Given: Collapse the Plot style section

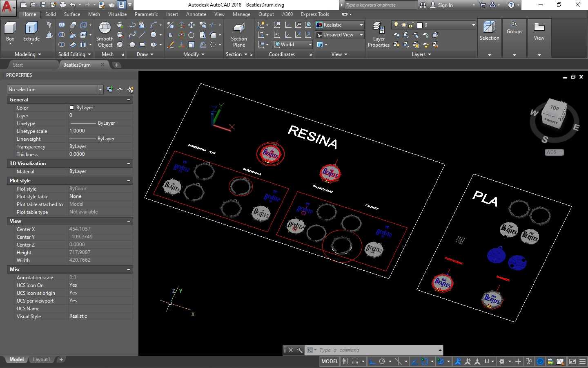Looking at the screenshot, I should (129, 181).
